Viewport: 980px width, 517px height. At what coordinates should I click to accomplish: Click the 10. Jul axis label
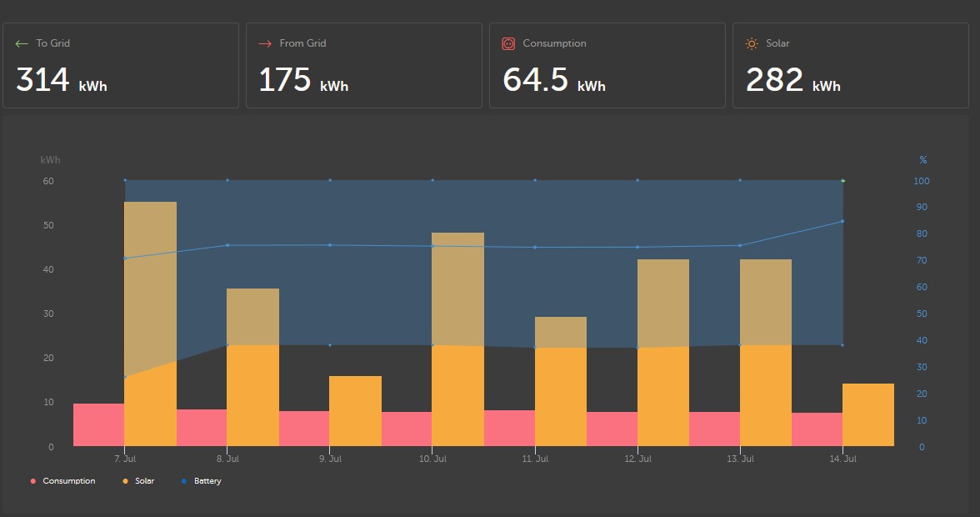pyautogui.click(x=432, y=459)
